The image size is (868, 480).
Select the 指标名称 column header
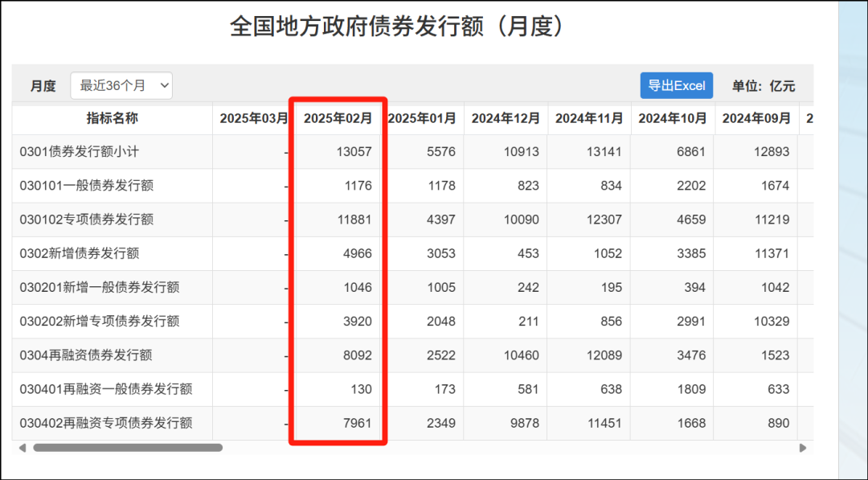[113, 118]
